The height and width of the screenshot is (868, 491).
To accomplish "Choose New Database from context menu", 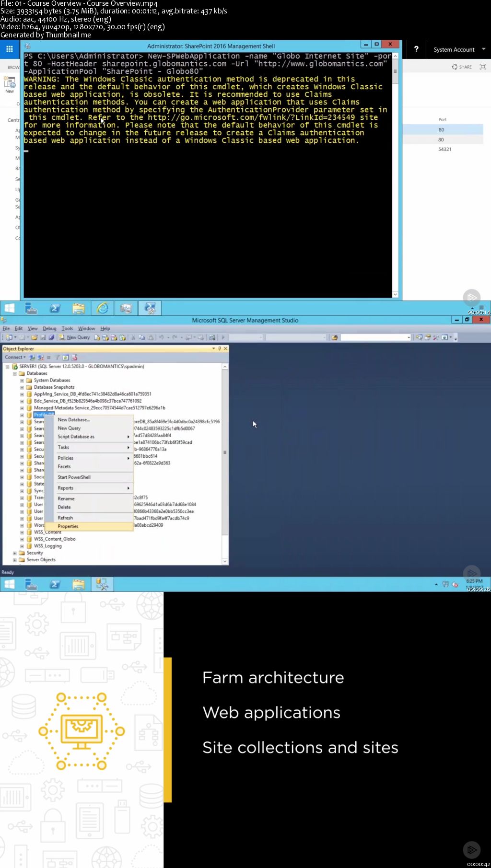I will point(90,420).
